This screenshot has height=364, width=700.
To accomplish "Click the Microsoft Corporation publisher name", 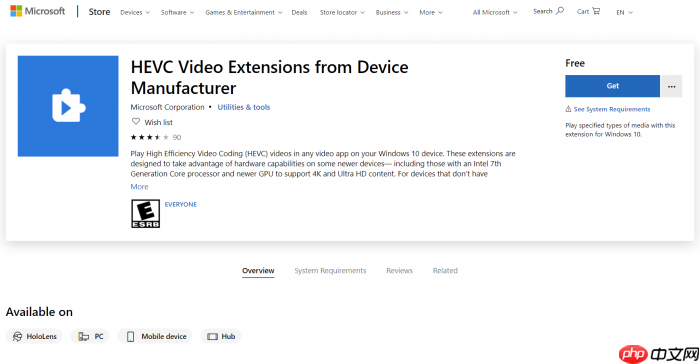I will coord(167,107).
